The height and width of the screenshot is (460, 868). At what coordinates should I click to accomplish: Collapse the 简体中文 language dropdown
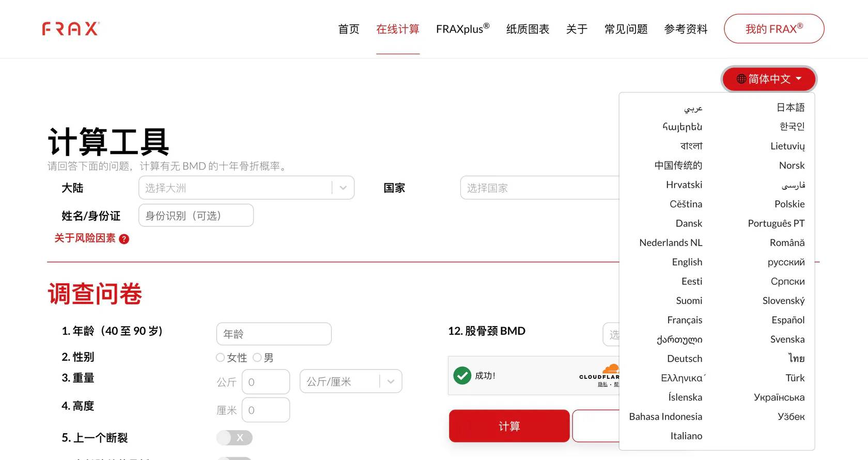click(769, 79)
